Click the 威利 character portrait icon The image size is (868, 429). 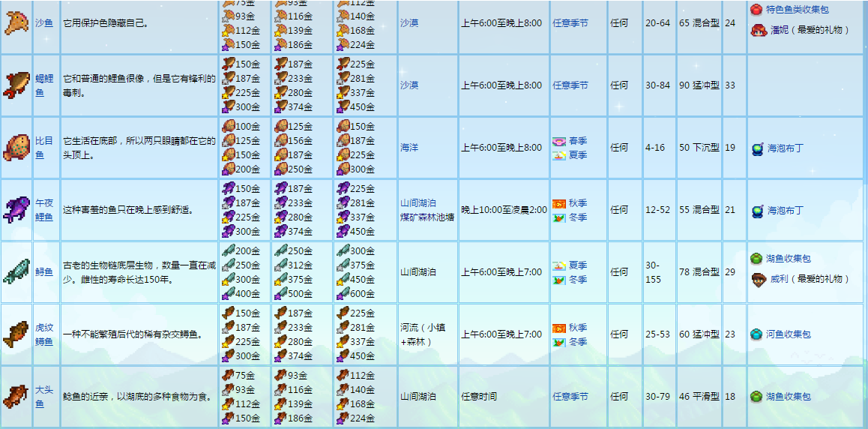758,279
